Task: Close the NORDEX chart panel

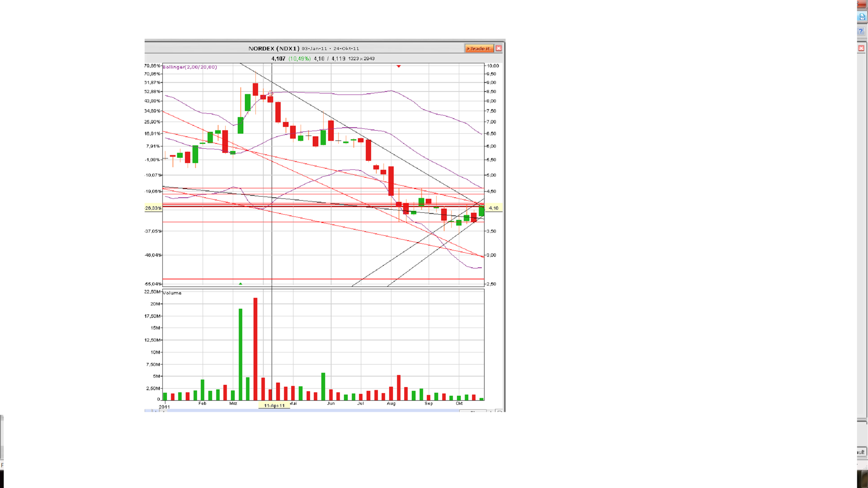Action: 498,49
